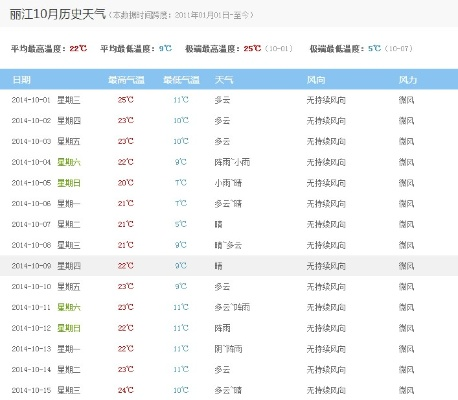
Task: Click the 最低气温 column header
Action: pyautogui.click(x=181, y=80)
